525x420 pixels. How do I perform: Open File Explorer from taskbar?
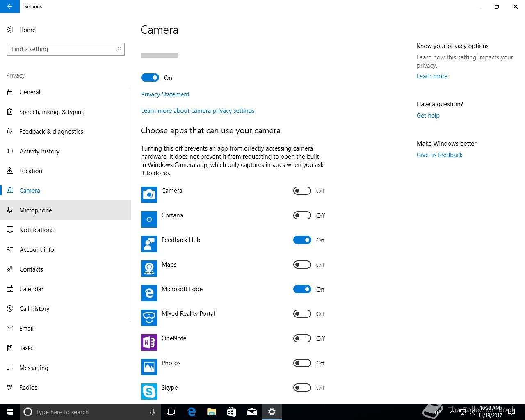click(212, 412)
